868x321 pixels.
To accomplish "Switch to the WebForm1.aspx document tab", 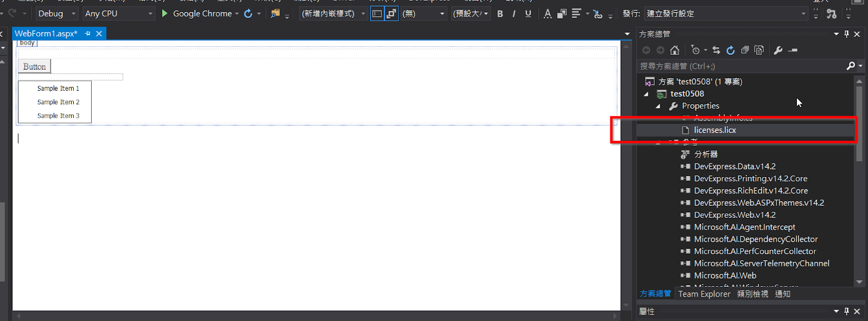I will [x=46, y=34].
